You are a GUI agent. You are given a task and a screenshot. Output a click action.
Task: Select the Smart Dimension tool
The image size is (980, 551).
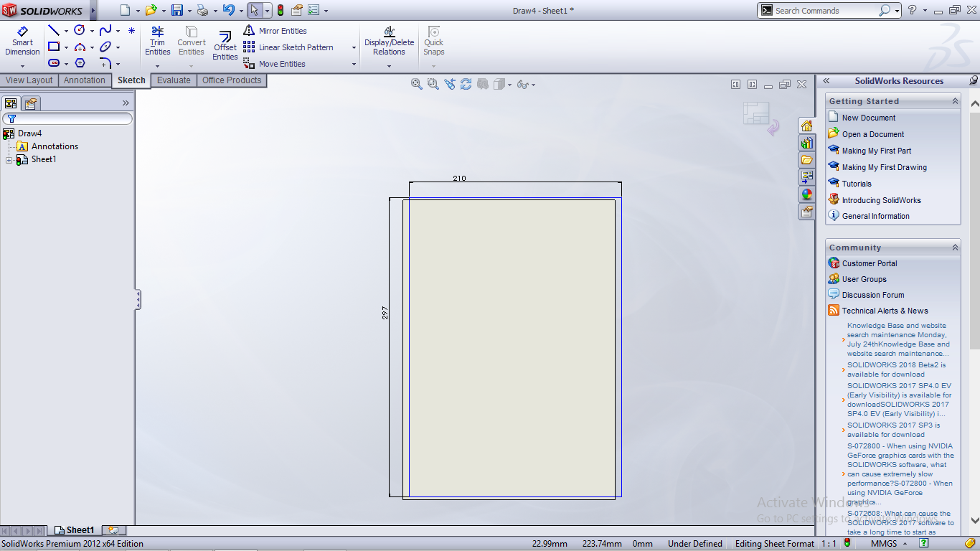point(22,42)
